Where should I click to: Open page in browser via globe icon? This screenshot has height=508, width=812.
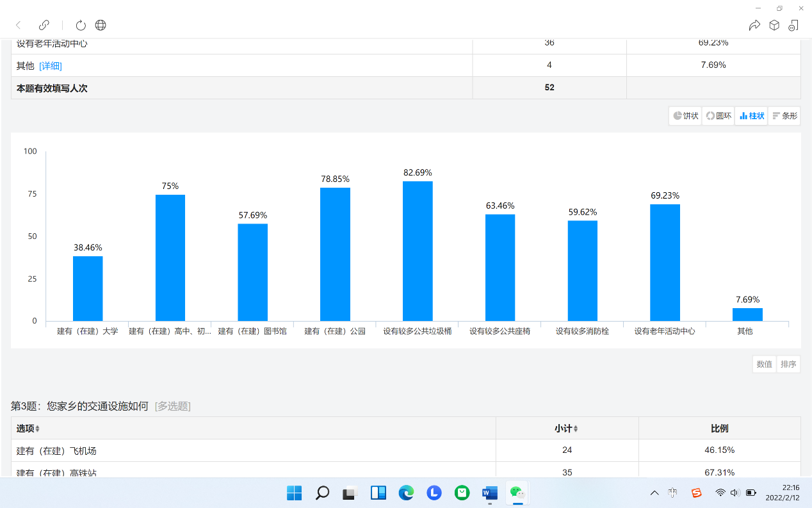(x=101, y=25)
